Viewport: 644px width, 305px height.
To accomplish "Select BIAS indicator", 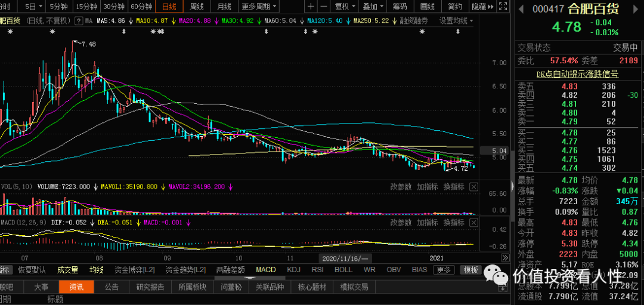I will (419, 270).
